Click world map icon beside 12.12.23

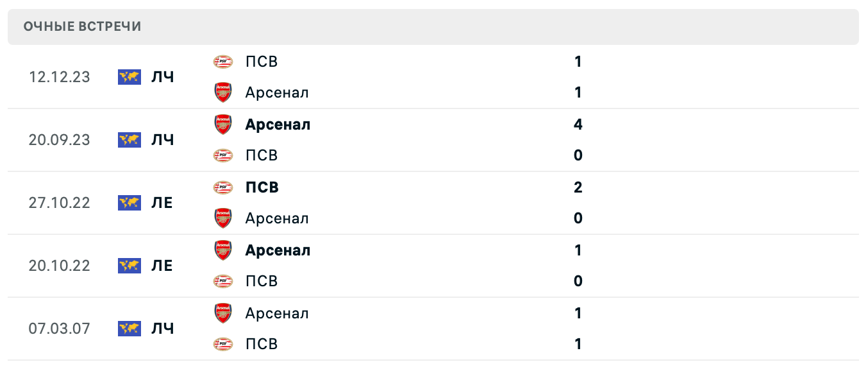[129, 77]
